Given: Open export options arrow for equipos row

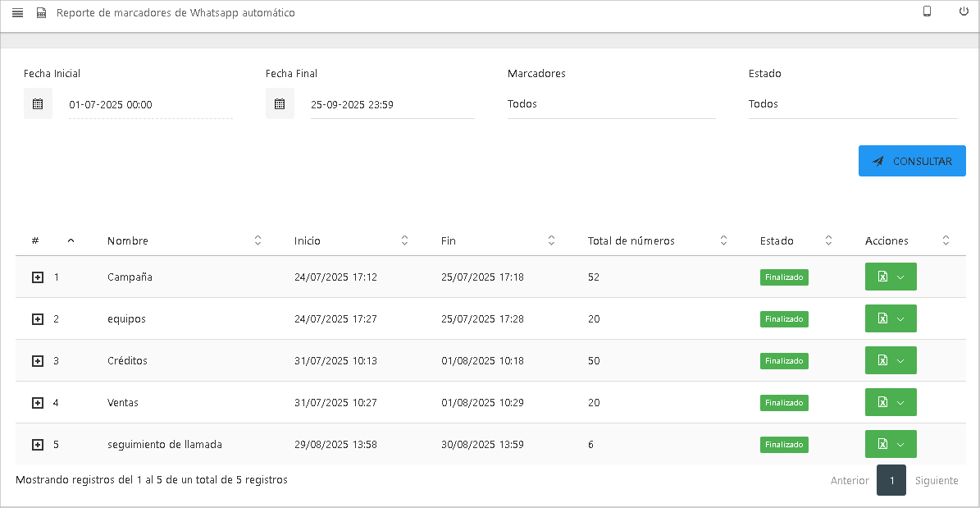Looking at the screenshot, I should [901, 319].
